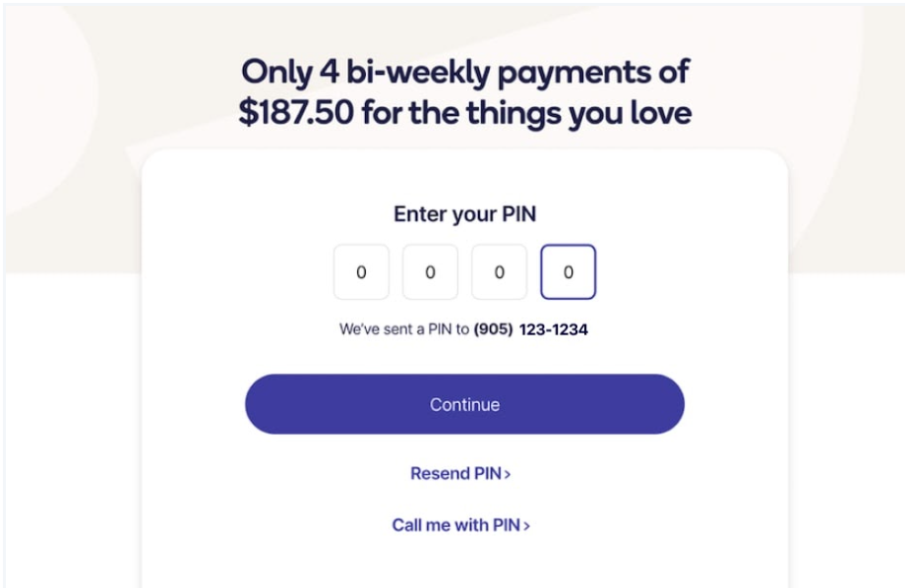The image size is (905, 588).
Task: Click the Enter your PIN heading
Action: (x=464, y=214)
